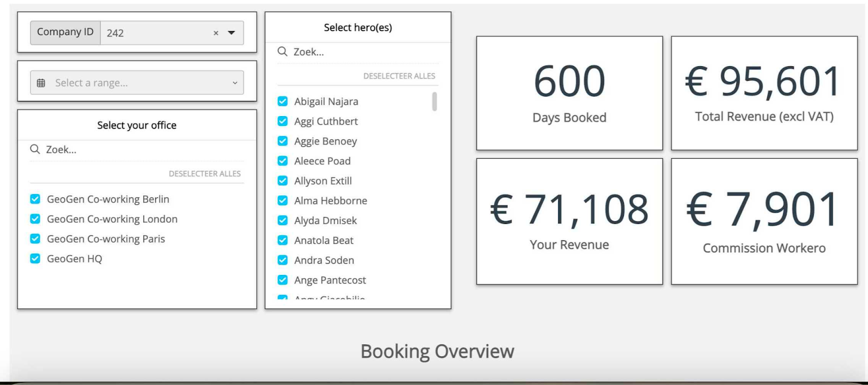Viewport: 868px width, 385px height.
Task: Uncheck Alma Hebborne in the hero list
Action: 283,201
